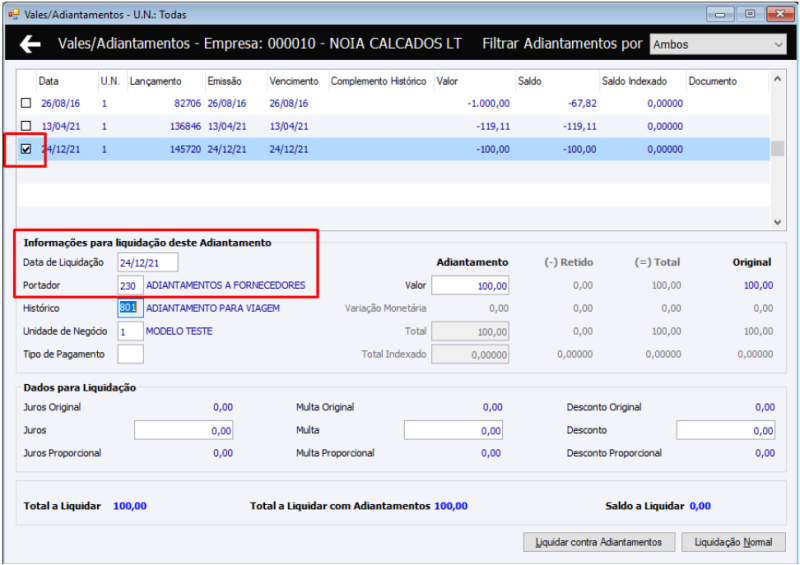
Task: Click ADIANTAMENTOS A FORNECEDORES text
Action: 226,285
